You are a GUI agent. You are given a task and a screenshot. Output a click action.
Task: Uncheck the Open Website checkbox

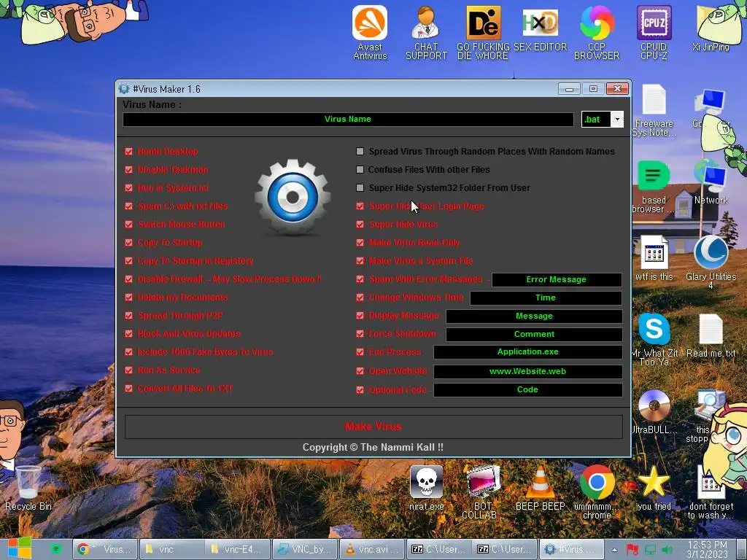pos(360,371)
